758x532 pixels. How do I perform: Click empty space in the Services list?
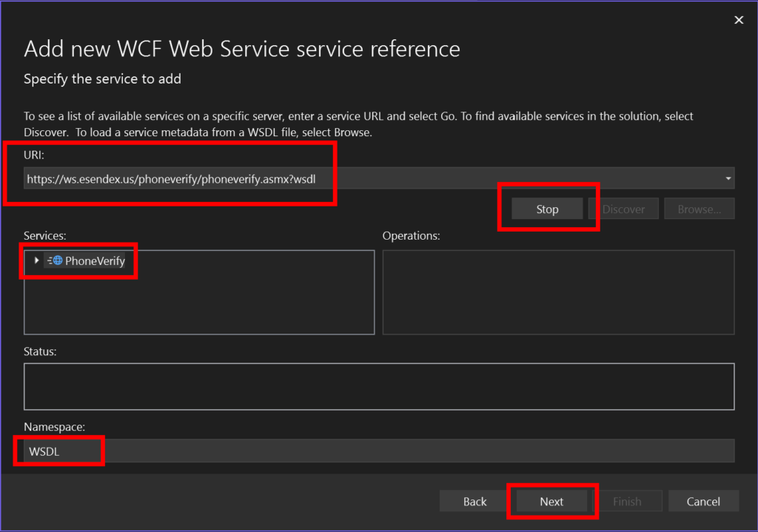(x=199, y=303)
